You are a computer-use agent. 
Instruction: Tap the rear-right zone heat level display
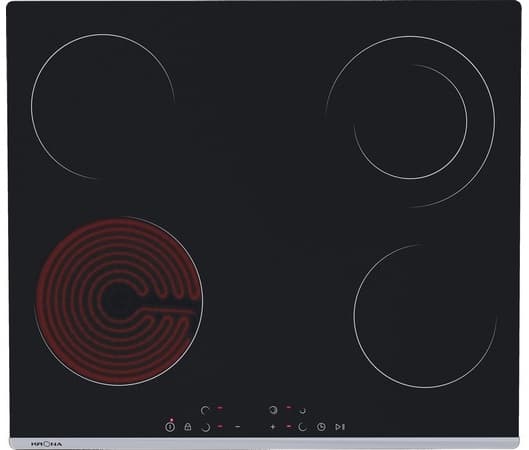[288, 407]
